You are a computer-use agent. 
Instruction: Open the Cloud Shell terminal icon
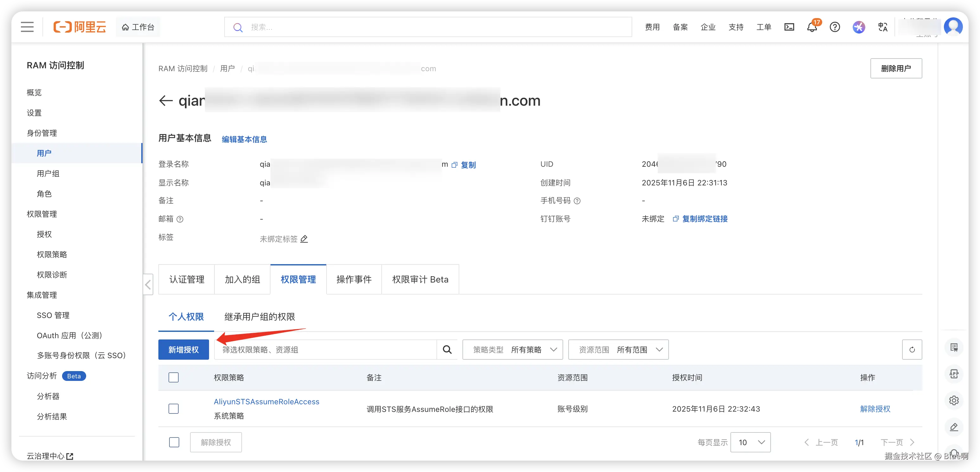(x=789, y=27)
